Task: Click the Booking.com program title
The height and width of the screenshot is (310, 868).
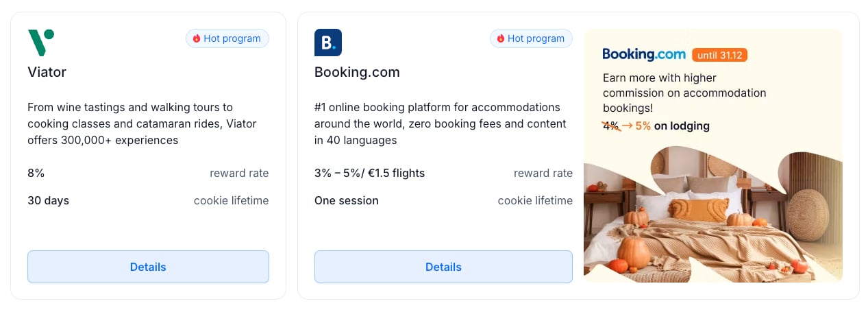Action: [x=357, y=72]
